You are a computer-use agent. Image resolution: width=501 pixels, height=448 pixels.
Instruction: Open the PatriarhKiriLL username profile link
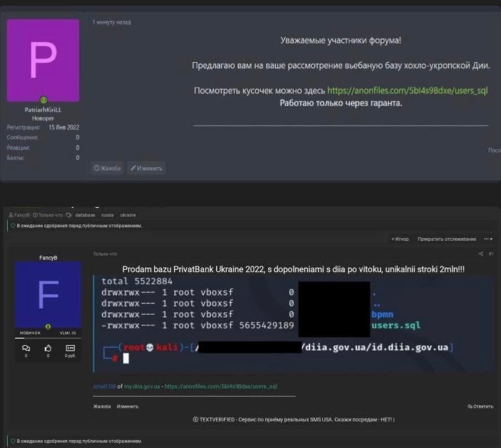[43, 110]
